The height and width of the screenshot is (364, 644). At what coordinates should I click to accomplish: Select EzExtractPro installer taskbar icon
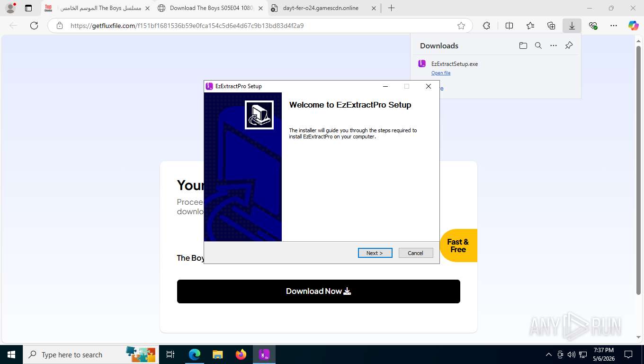tap(264, 355)
